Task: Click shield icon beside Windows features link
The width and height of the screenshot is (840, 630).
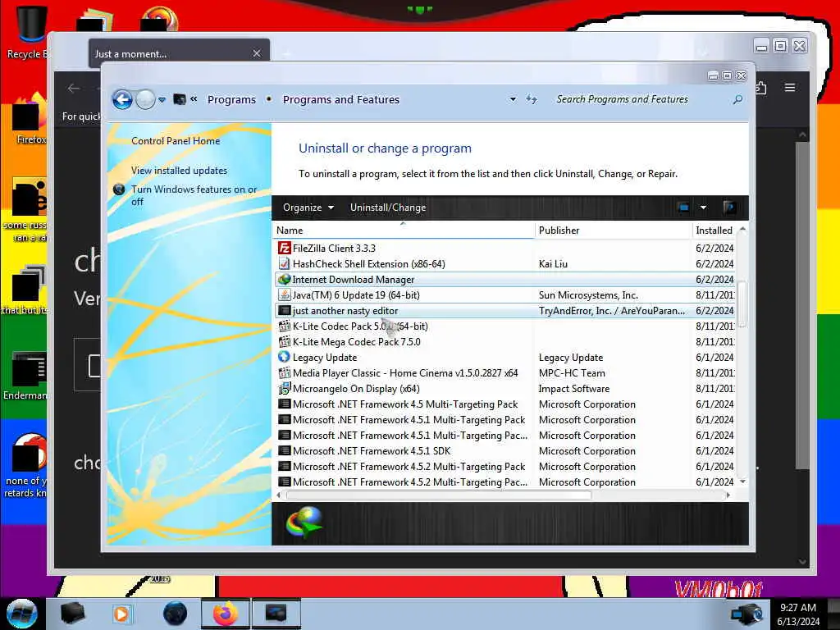Action: 120,189
